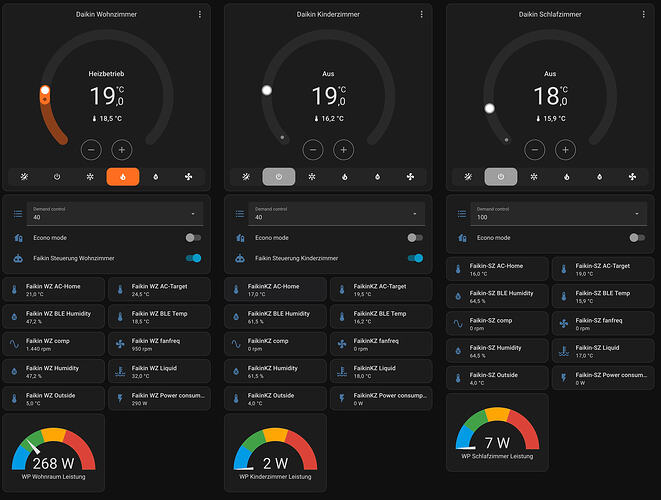Open the Faikin-SZ BLE Humidity tile

point(497,296)
